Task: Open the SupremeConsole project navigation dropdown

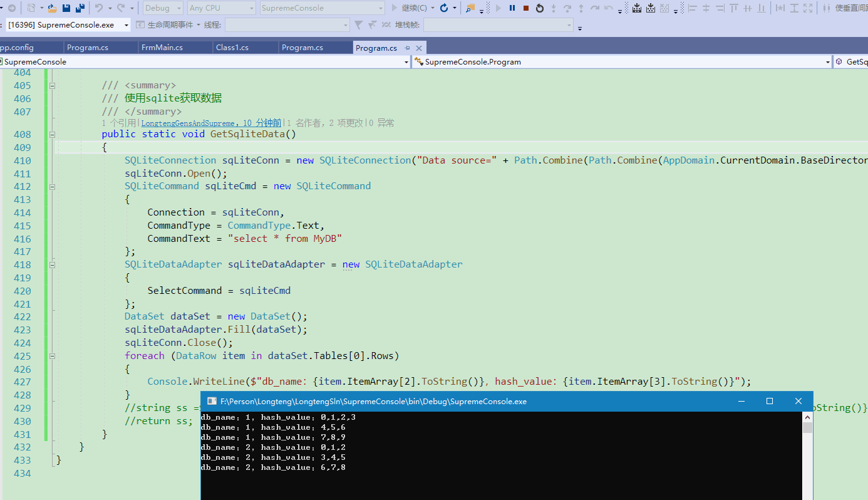Action: click(205, 61)
